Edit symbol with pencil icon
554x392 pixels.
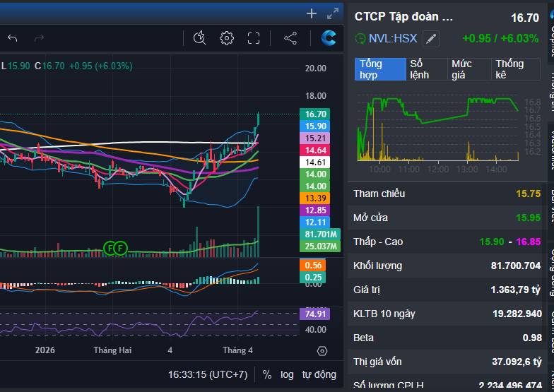431,38
